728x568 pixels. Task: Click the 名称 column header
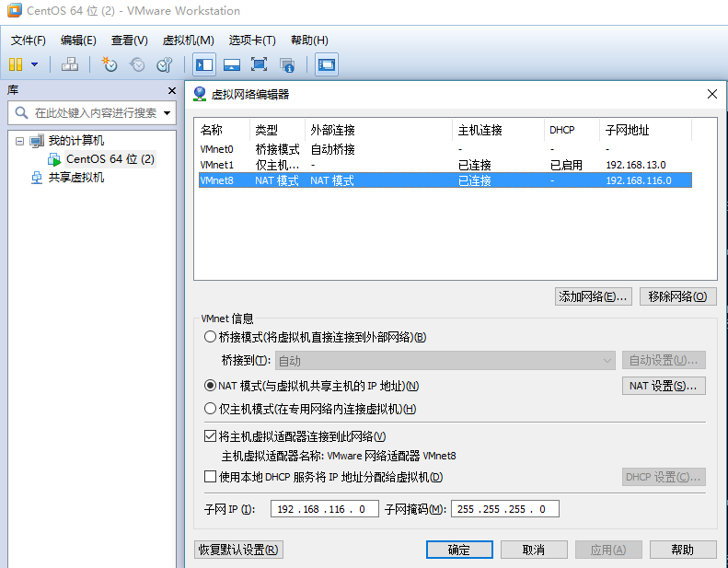pyautogui.click(x=224, y=130)
